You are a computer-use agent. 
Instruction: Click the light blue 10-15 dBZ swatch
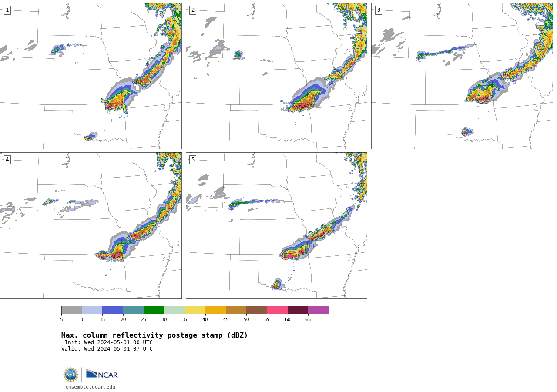[x=92, y=310]
